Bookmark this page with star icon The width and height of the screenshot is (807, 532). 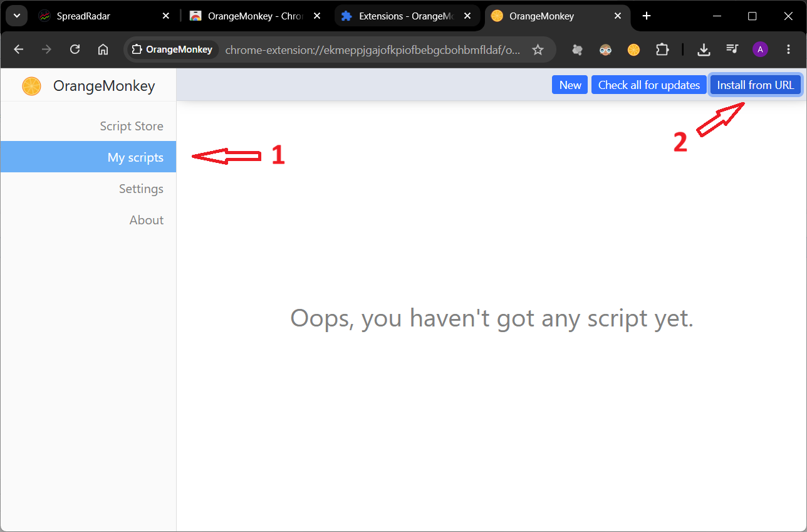tap(538, 50)
